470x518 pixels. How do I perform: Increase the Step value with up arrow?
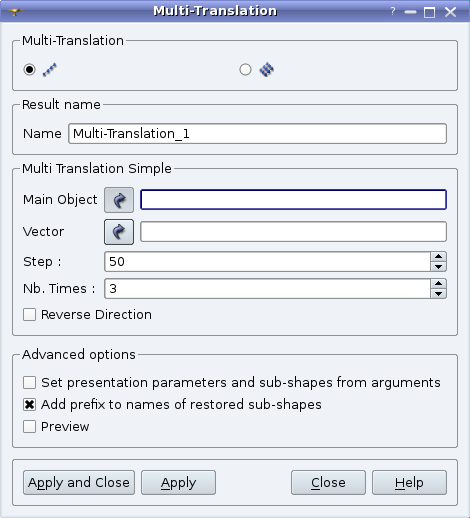438,257
